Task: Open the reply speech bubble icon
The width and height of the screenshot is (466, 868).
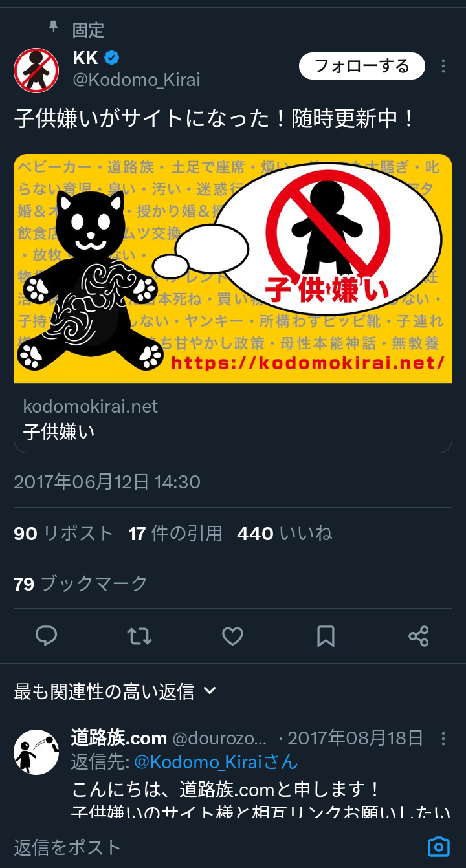Action: coord(46,636)
